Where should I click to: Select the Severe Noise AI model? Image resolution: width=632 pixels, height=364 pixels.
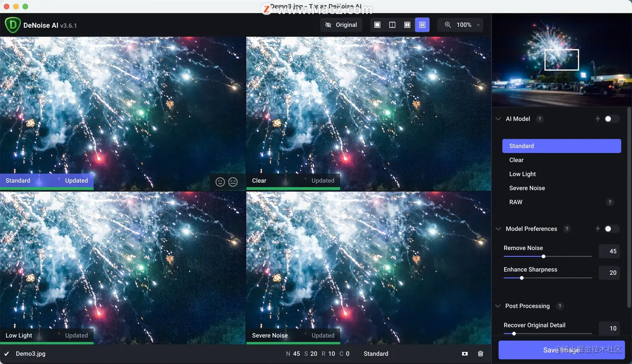coord(561,188)
